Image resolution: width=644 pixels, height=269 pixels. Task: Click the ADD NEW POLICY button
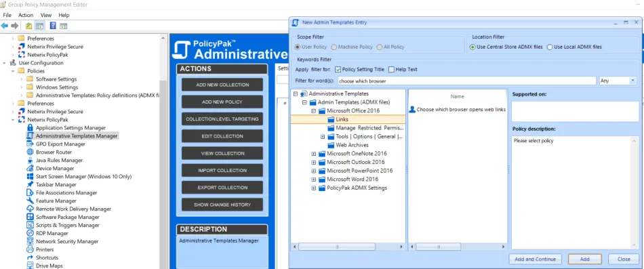[x=222, y=102]
